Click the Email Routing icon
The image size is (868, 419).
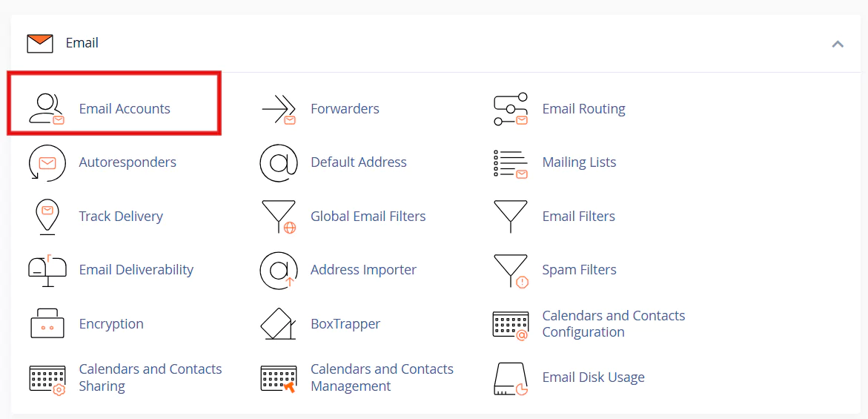point(511,109)
